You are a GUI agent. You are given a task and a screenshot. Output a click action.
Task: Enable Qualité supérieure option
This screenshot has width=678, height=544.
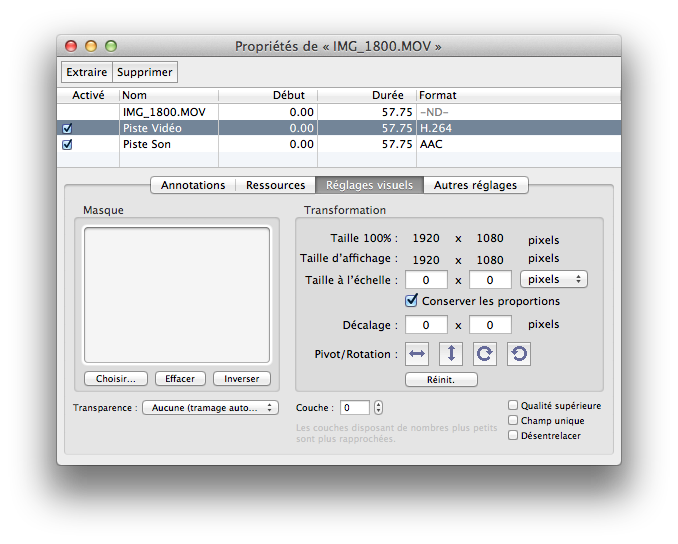tap(513, 406)
